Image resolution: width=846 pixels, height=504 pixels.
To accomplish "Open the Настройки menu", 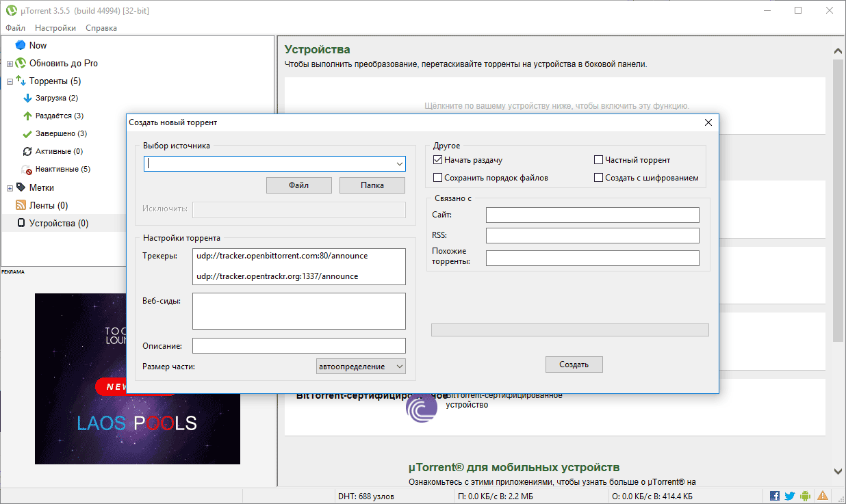I will (55, 28).
